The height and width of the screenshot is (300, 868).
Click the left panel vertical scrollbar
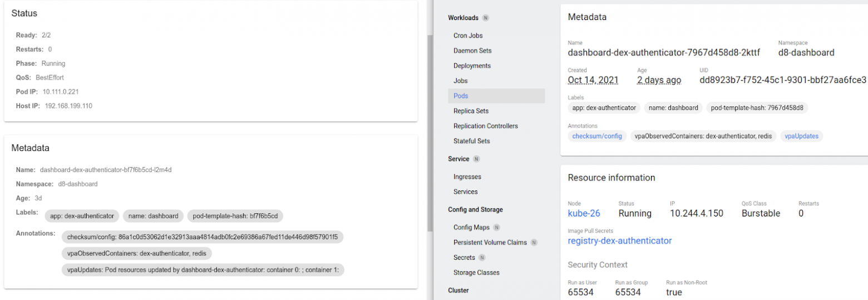coord(430,134)
